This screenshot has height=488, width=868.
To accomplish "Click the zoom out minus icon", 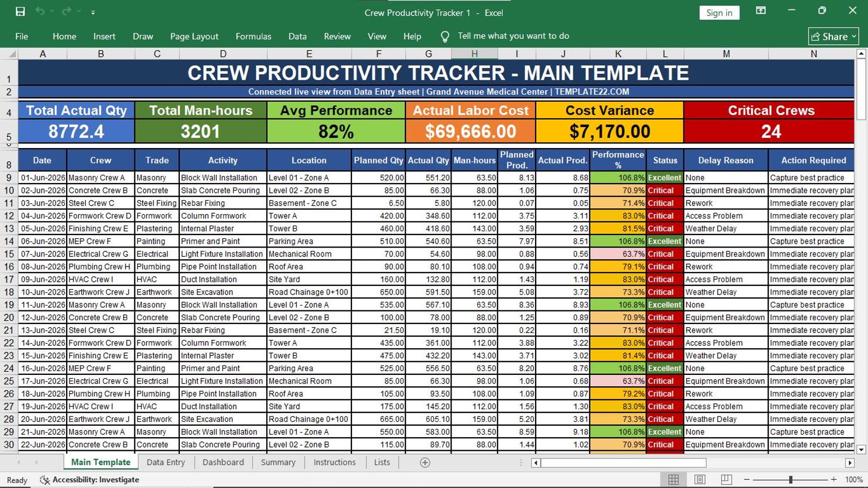I will point(747,480).
